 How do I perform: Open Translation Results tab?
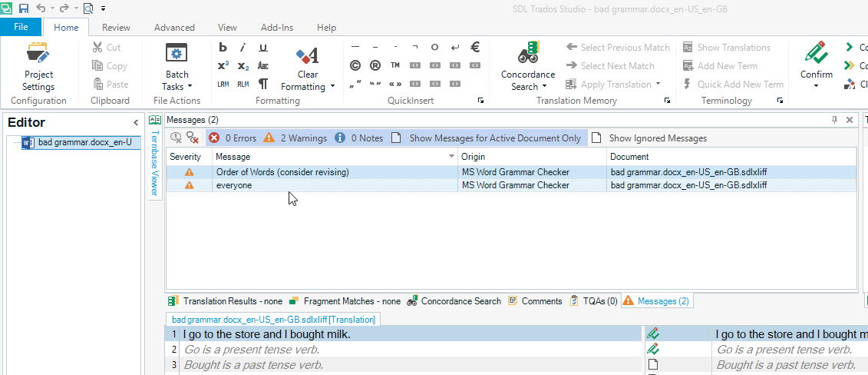(226, 301)
